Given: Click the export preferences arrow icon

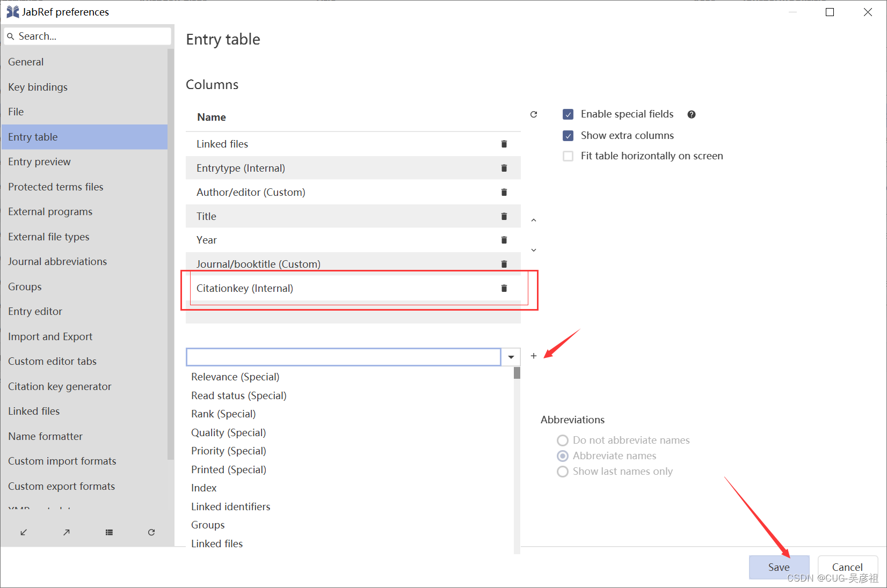Looking at the screenshot, I should pyautogui.click(x=66, y=532).
